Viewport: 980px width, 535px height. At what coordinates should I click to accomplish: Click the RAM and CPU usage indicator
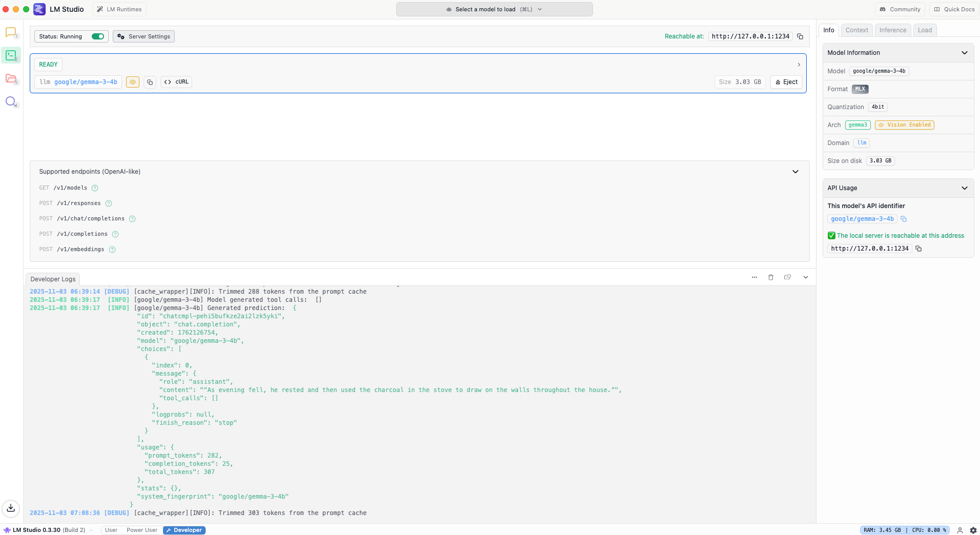pos(905,530)
